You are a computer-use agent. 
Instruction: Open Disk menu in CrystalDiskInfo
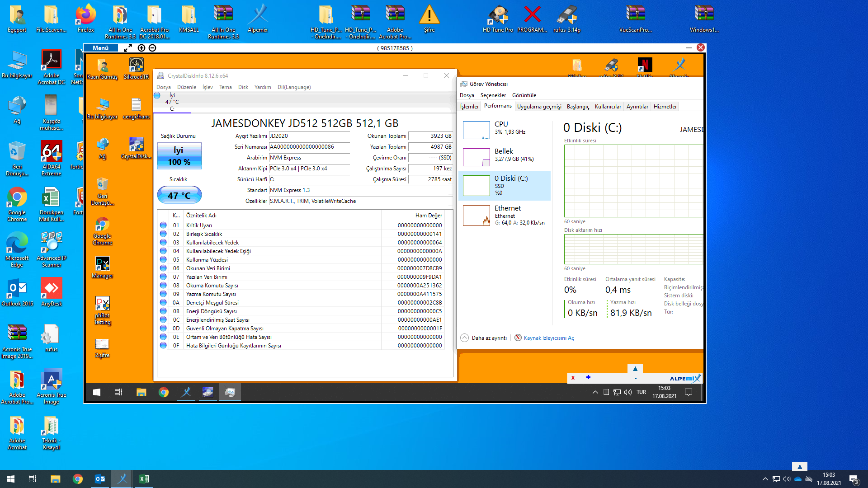point(243,87)
